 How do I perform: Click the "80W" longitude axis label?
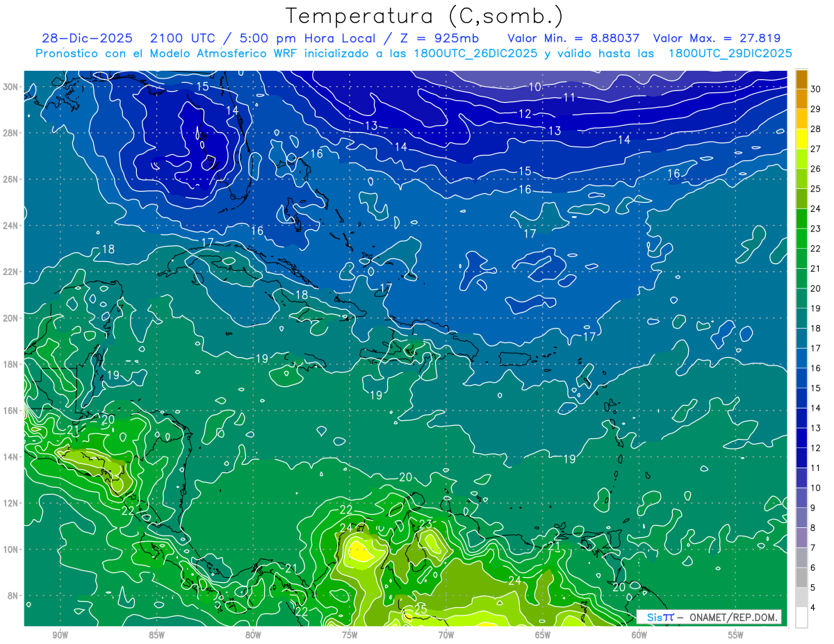point(253,636)
